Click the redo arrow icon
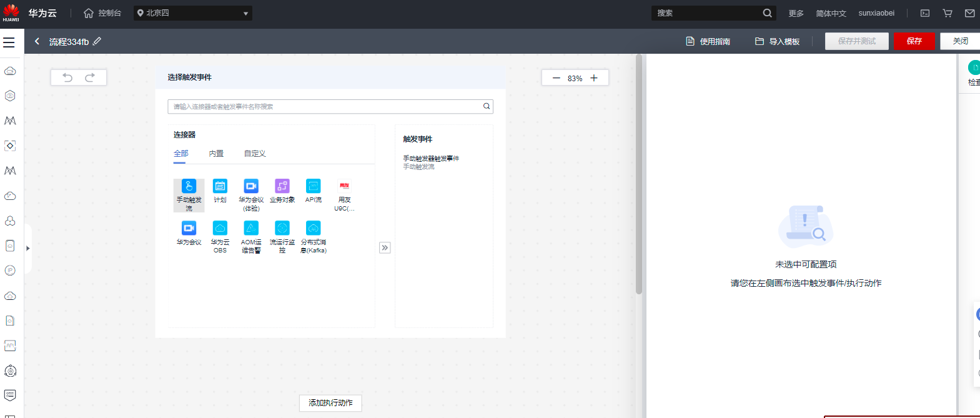Viewport: 980px width, 418px height. click(90, 77)
